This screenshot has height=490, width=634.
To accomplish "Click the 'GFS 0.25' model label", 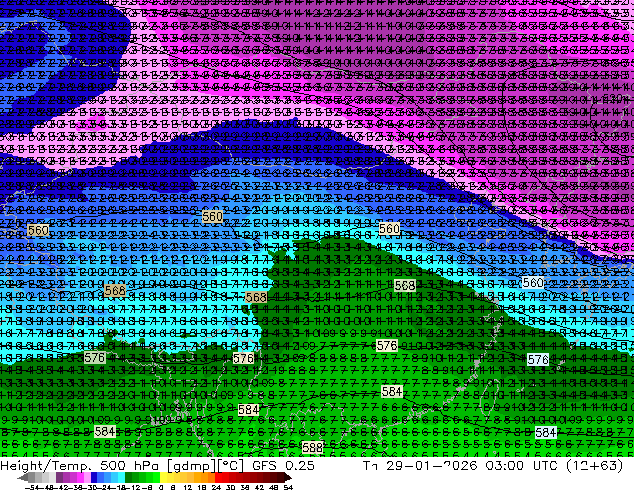I will (283, 465).
